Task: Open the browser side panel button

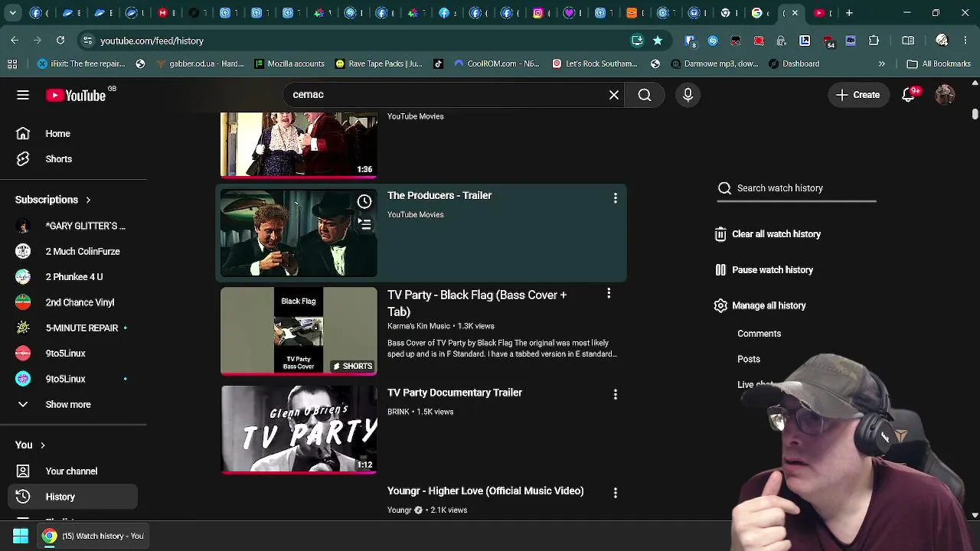Action: click(x=908, y=41)
